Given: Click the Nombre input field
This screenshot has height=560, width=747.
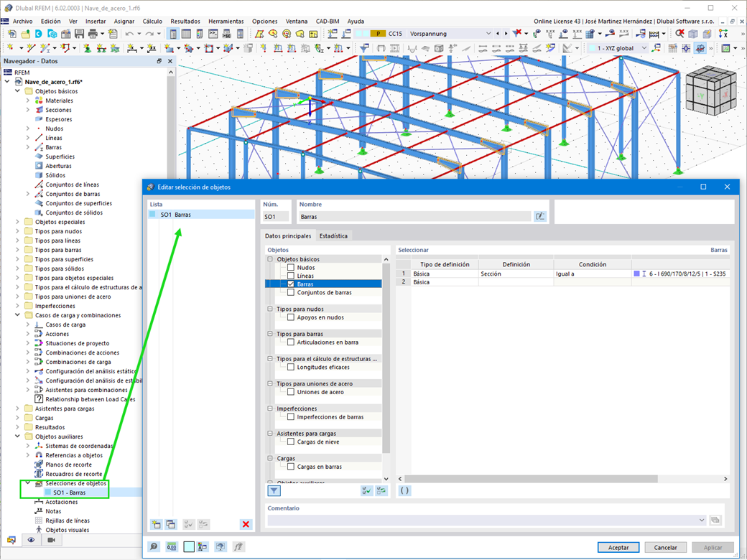Looking at the screenshot, I should pos(414,217).
